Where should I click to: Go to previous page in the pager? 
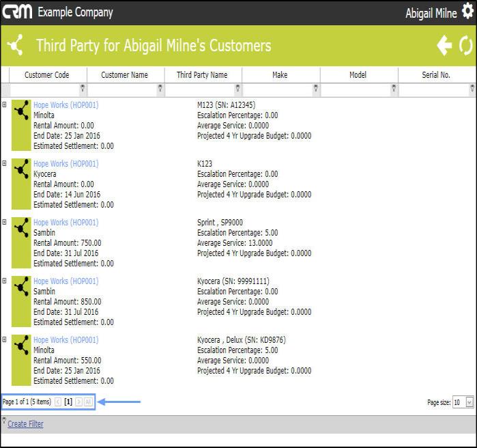pyautogui.click(x=58, y=402)
